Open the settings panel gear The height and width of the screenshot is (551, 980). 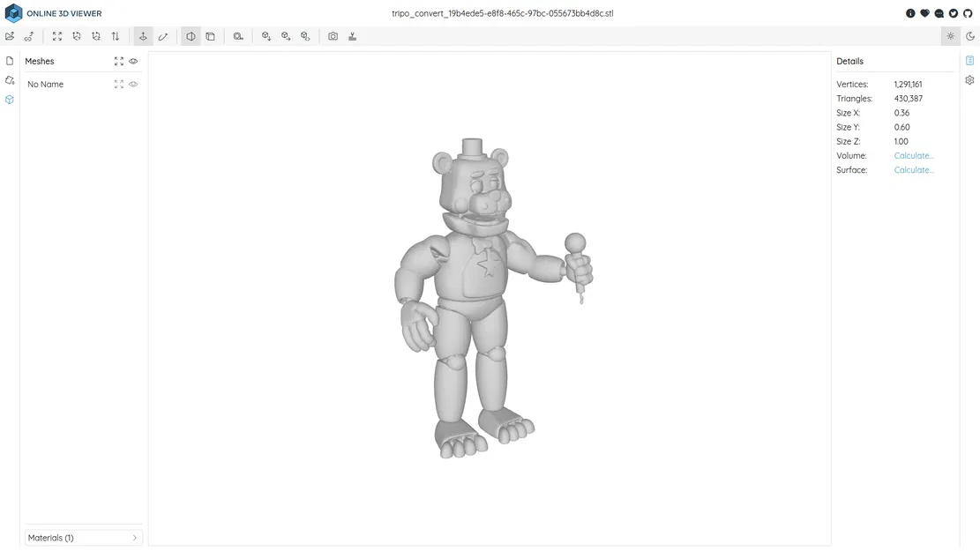pyautogui.click(x=969, y=79)
